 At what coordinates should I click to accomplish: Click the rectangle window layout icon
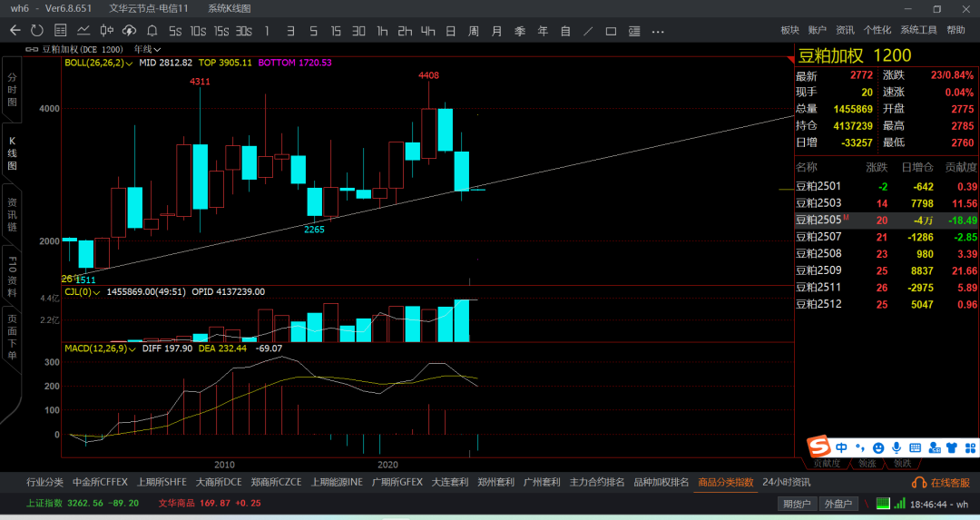point(611,31)
